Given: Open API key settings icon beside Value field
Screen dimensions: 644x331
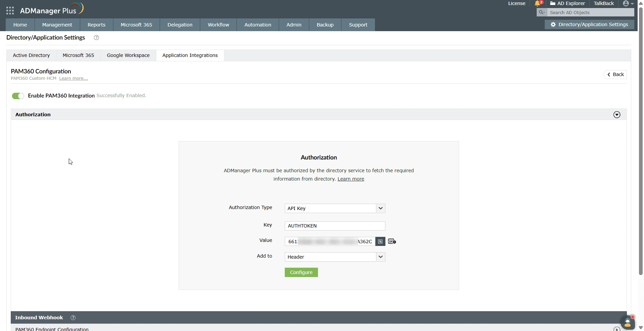Looking at the screenshot, I should pyautogui.click(x=391, y=241).
